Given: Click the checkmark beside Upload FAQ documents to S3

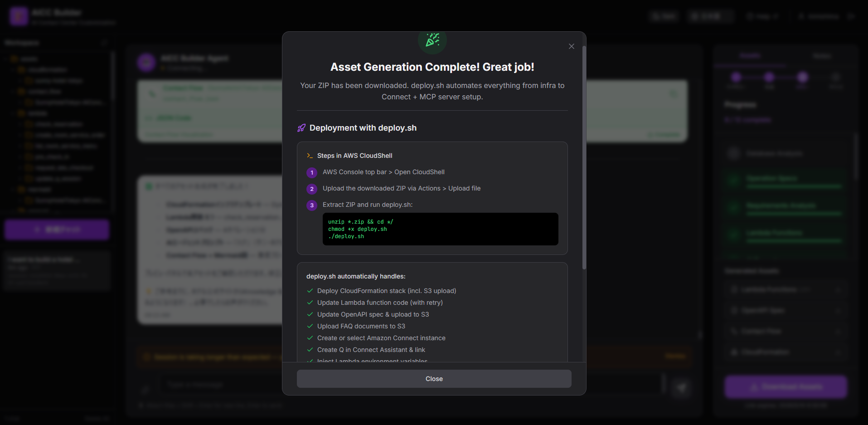Looking at the screenshot, I should [310, 326].
